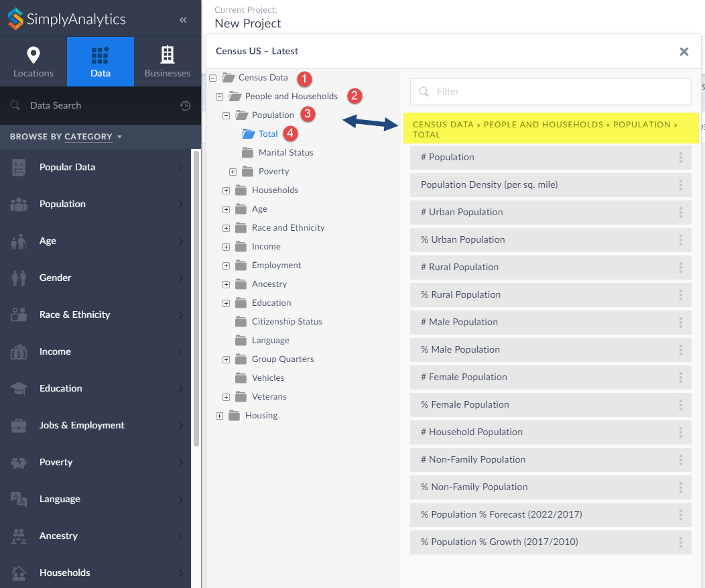Open options for % Population % Forecast

click(681, 515)
